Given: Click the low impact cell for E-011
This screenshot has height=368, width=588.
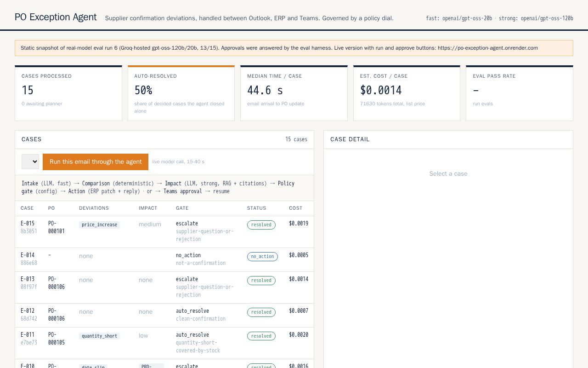Looking at the screenshot, I should (x=143, y=336).
